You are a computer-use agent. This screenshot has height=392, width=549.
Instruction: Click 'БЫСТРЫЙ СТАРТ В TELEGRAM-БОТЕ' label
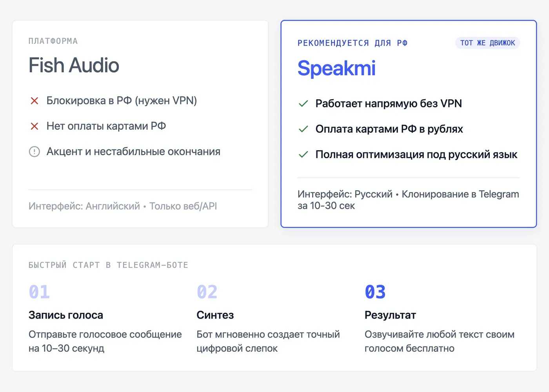coord(108,265)
